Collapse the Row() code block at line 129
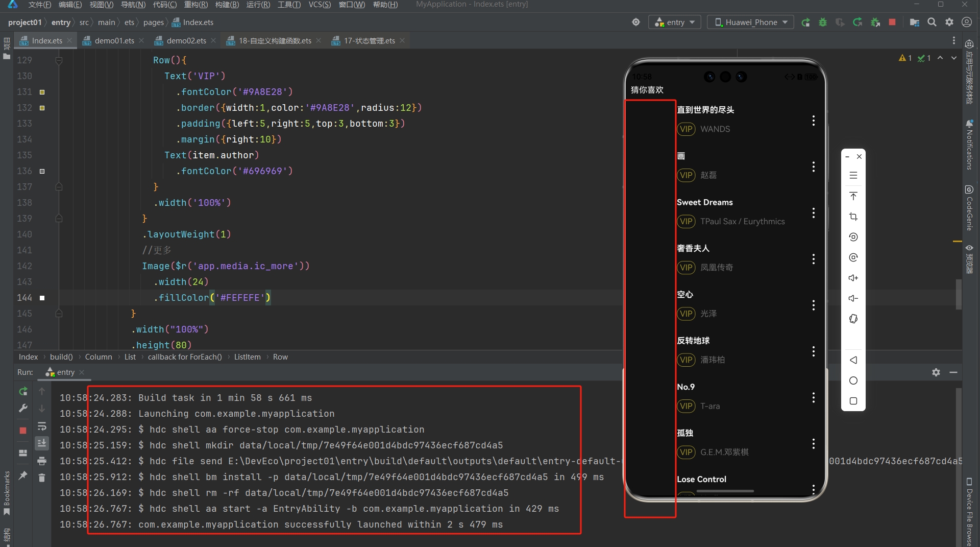This screenshot has height=547, width=980. pyautogui.click(x=59, y=60)
